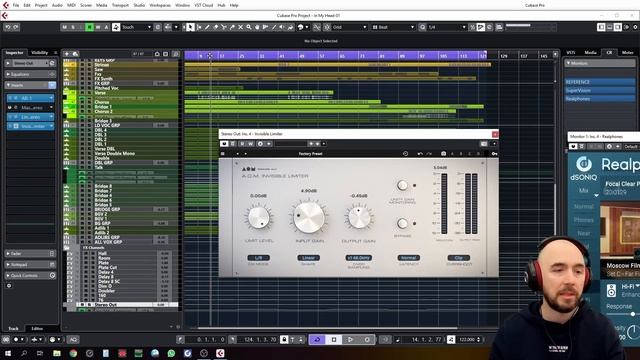Click the Stop button in transport
Viewport: 640px width, 360px height.
coord(334,340)
